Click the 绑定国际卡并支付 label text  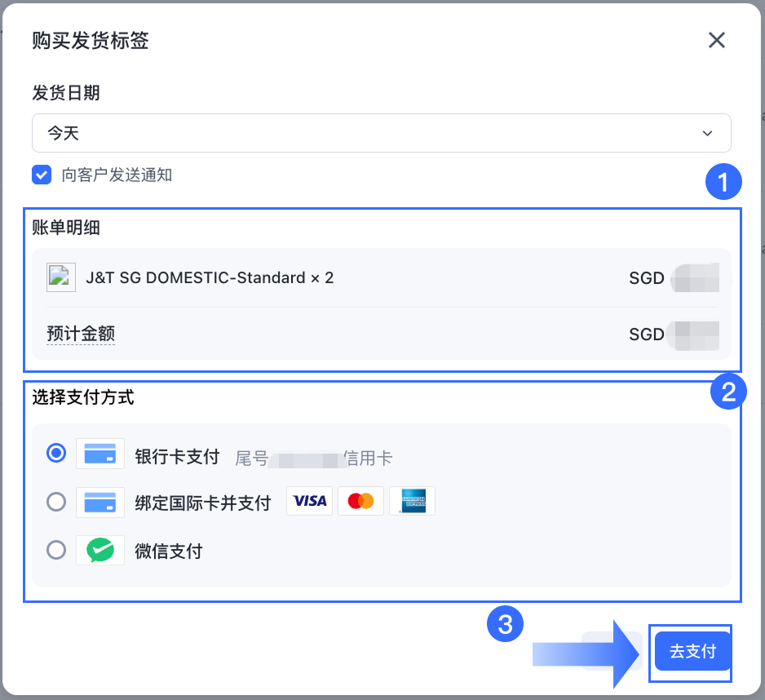click(x=203, y=503)
